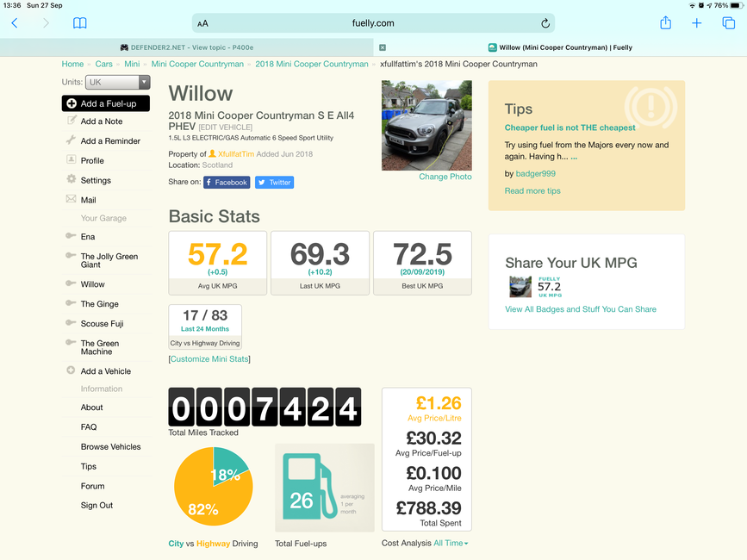The height and width of the screenshot is (560, 747).
Task: Click the Fuelly 57.2 UK MPG badge
Action: click(537, 287)
